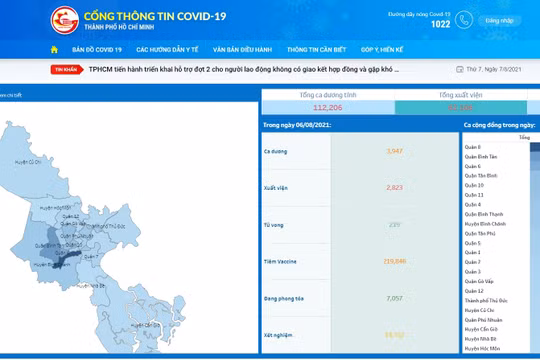Click the 'Tổng xuất viện' header

pyautogui.click(x=460, y=95)
